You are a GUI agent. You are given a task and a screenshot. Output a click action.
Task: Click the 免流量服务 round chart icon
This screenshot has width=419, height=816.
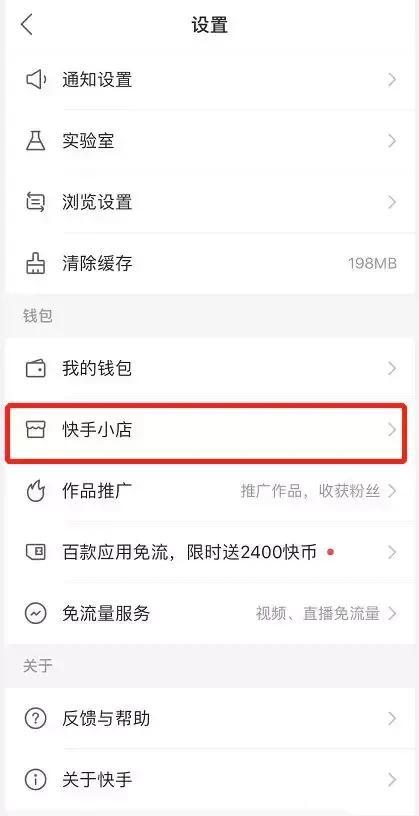[x=36, y=614]
